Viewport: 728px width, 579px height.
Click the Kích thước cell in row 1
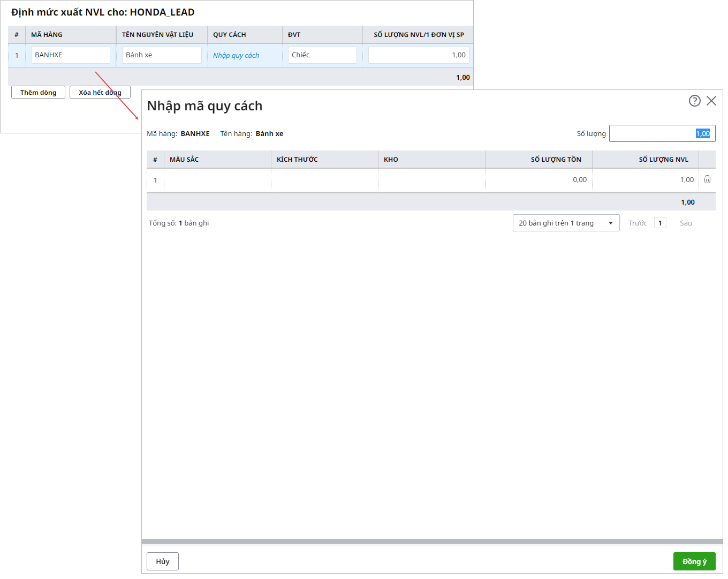pyautogui.click(x=324, y=180)
